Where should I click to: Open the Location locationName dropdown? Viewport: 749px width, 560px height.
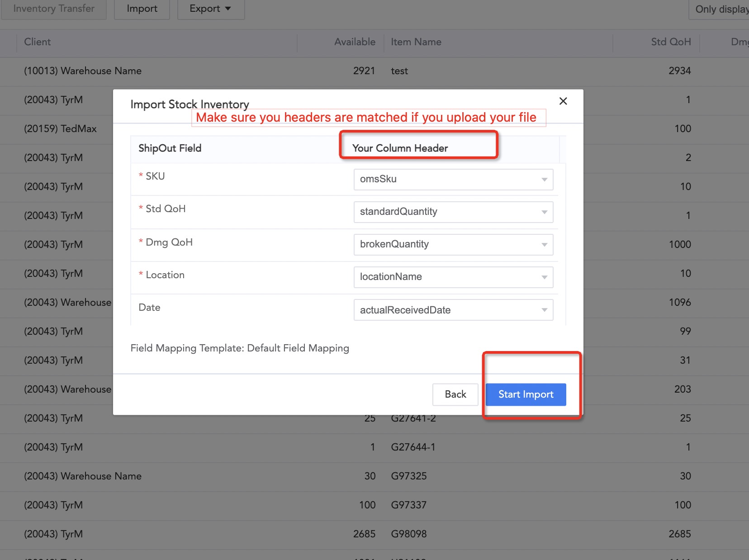coord(453,277)
